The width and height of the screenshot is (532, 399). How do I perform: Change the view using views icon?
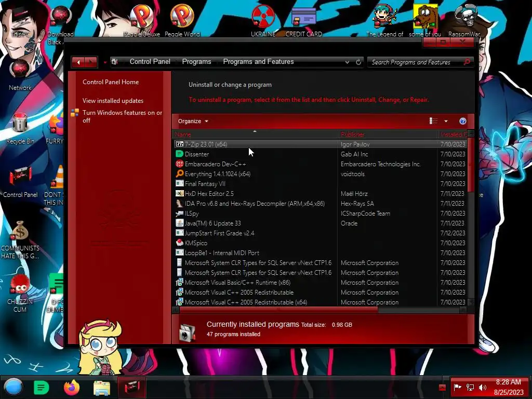[x=434, y=121]
